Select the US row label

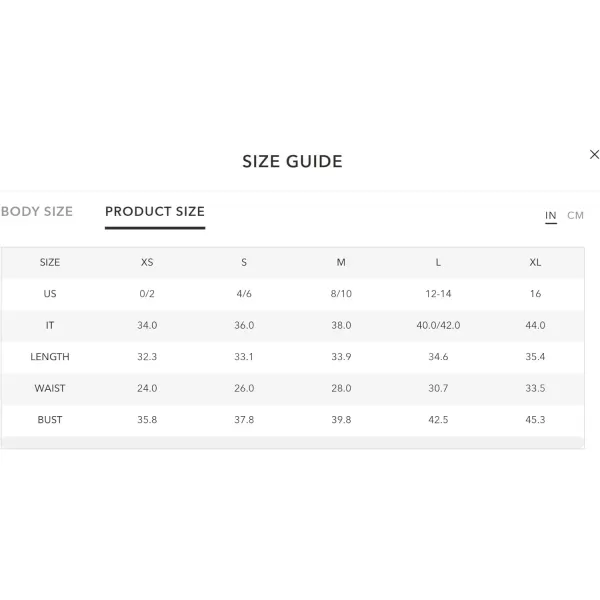50,293
